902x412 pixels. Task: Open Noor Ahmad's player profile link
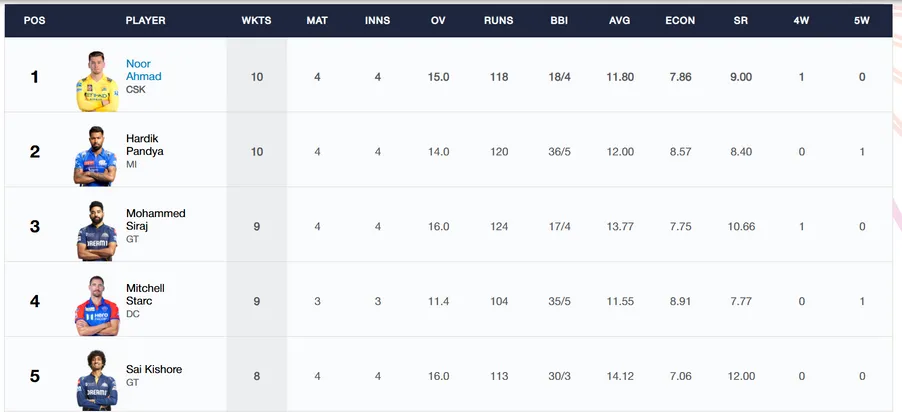pos(143,70)
